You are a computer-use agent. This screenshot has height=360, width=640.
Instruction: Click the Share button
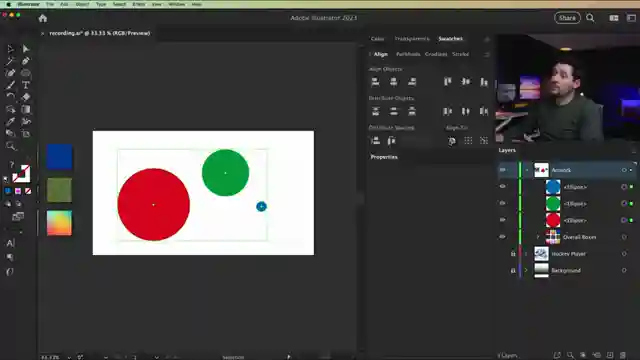[567, 18]
